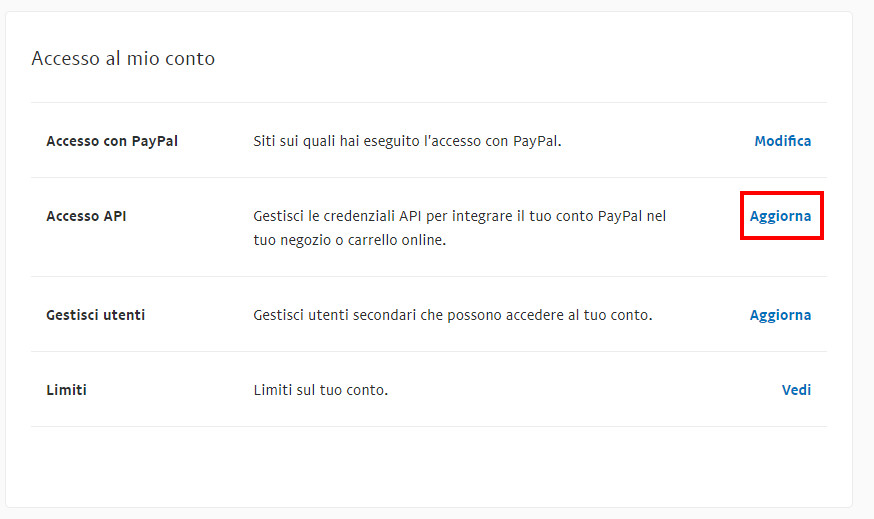Open the Vedi link for Limiti

796,390
